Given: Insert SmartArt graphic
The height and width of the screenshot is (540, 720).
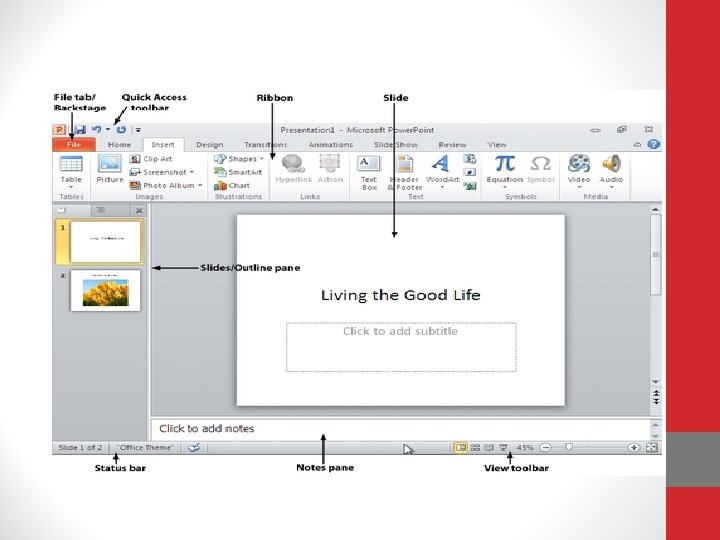Looking at the screenshot, I should tap(238, 172).
